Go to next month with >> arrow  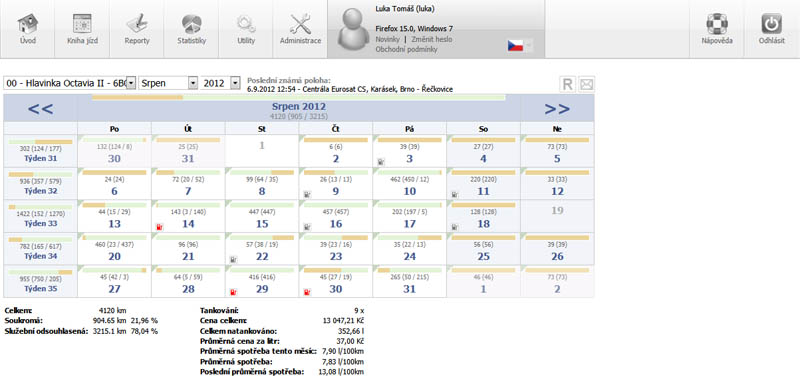557,108
